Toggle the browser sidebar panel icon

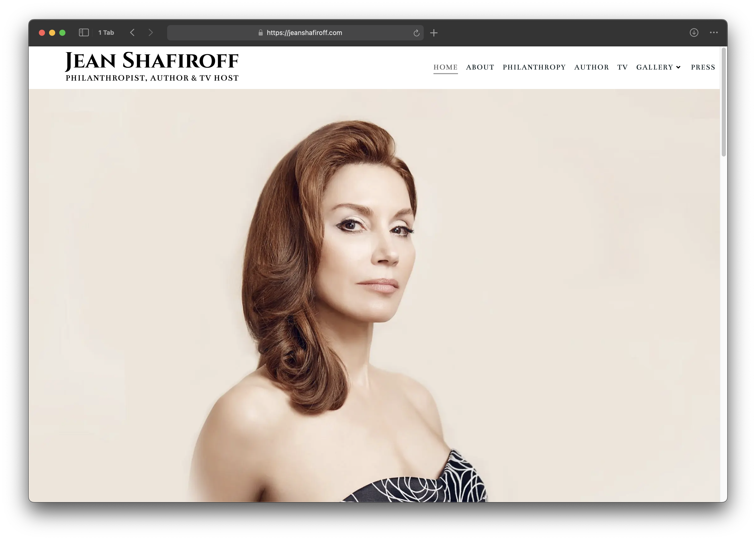click(x=84, y=32)
